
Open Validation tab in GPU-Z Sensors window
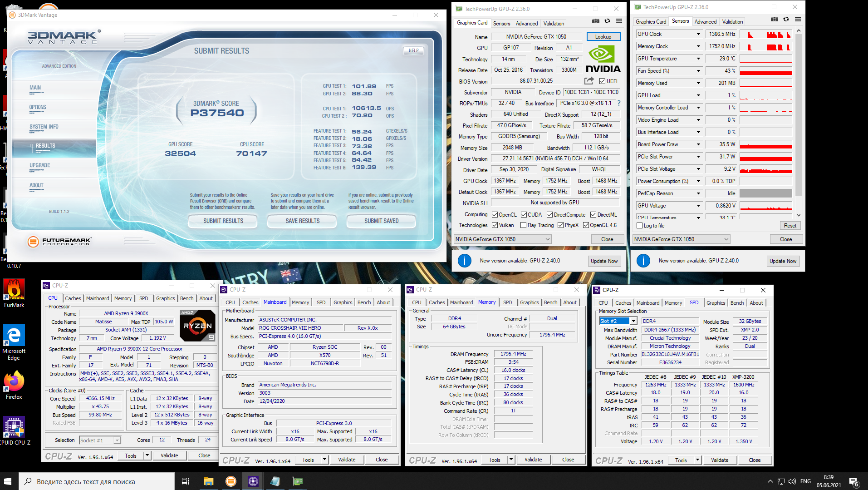[732, 22]
